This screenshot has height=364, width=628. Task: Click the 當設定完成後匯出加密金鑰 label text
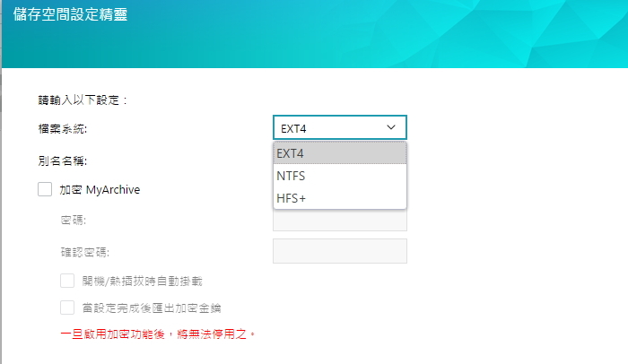coord(151,308)
